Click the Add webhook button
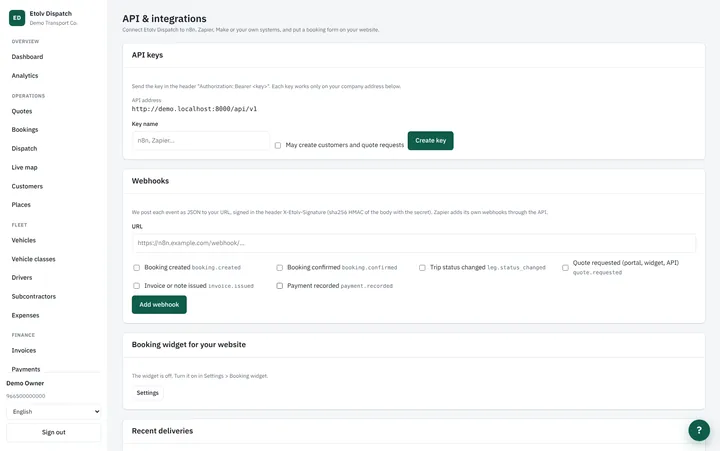This screenshot has width=720, height=451. point(159,304)
